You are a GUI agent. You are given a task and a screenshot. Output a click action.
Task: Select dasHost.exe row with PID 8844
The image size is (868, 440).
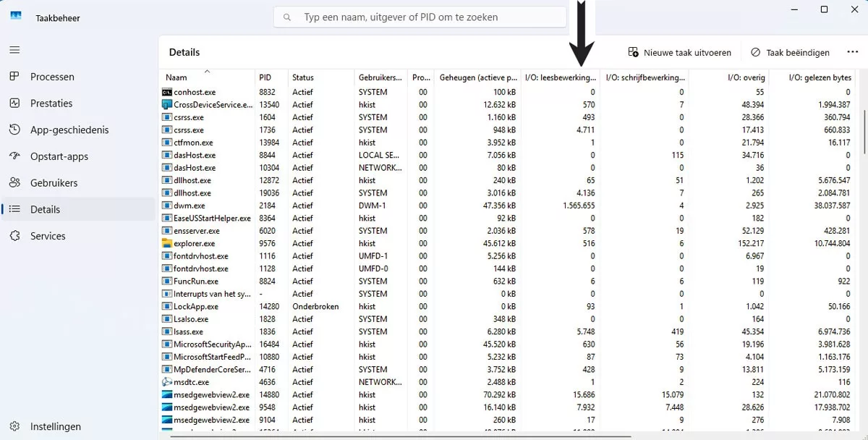coord(506,155)
